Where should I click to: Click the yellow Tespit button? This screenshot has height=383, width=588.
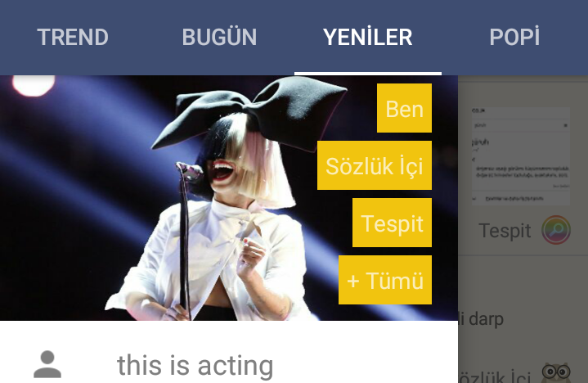point(392,223)
